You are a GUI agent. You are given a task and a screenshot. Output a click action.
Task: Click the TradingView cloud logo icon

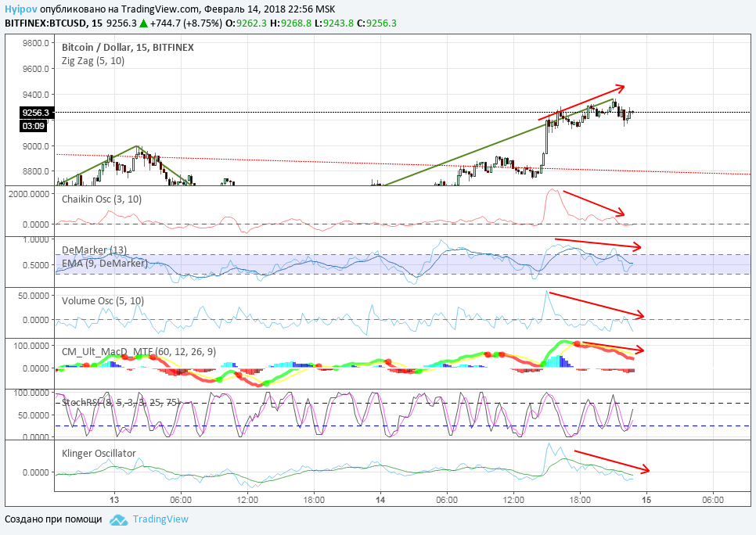118,519
